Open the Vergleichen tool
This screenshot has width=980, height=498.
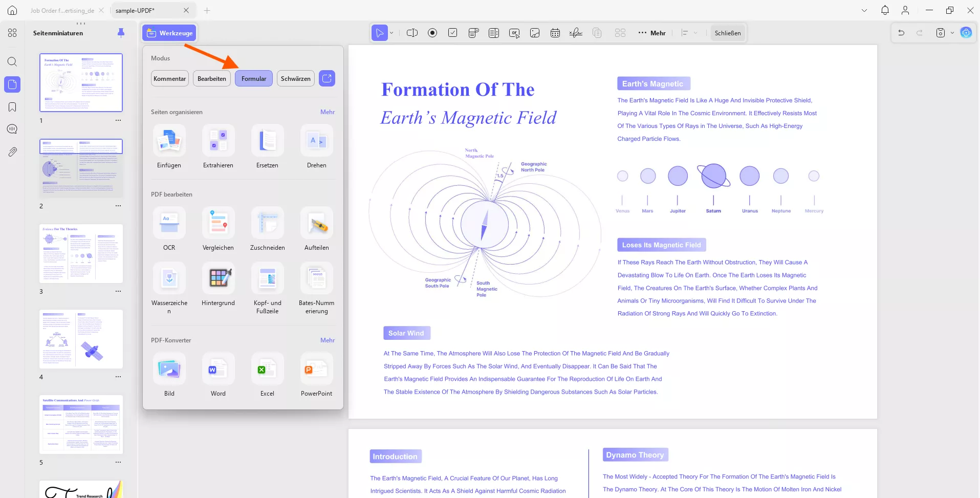[218, 229]
